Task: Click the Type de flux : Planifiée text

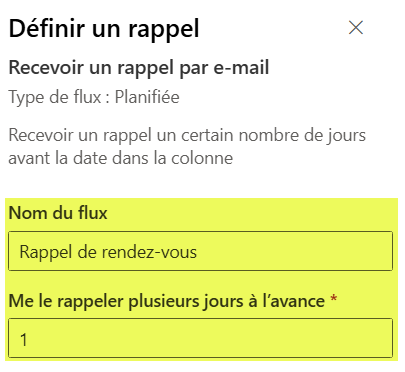Action: pyautogui.click(x=94, y=97)
